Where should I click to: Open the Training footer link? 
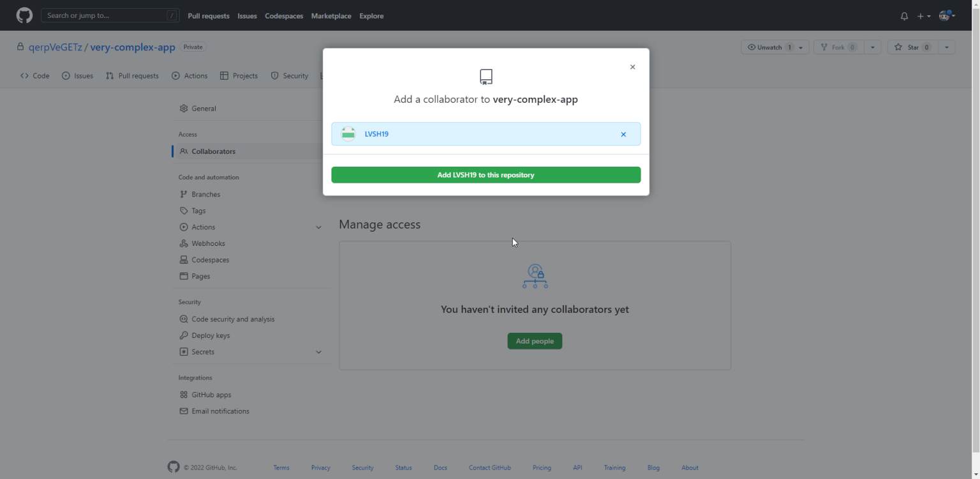click(x=614, y=468)
